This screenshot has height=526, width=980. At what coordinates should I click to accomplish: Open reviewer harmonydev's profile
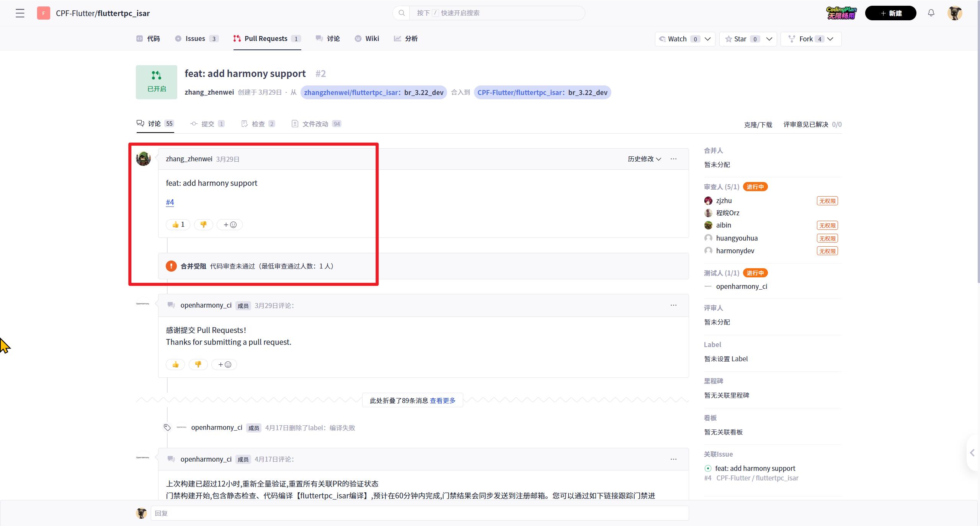[x=735, y=251]
